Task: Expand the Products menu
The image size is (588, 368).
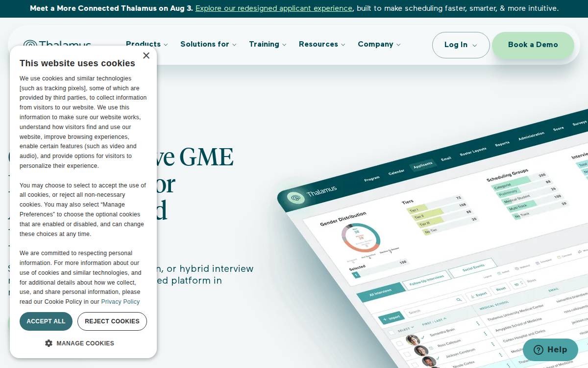Action: (x=147, y=44)
